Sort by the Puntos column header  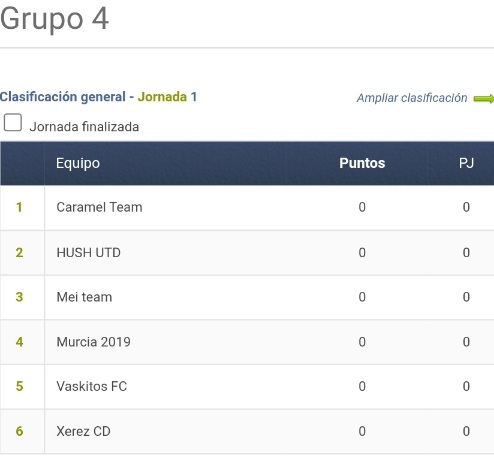pyautogui.click(x=362, y=163)
